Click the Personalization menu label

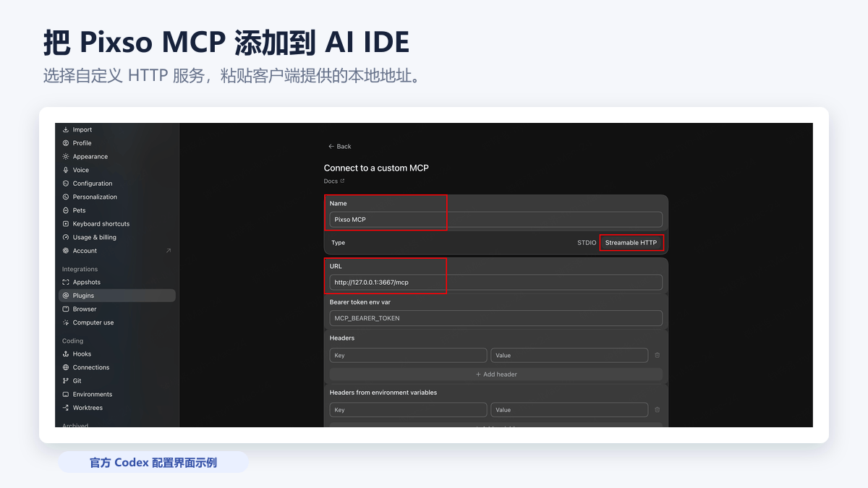coord(95,197)
